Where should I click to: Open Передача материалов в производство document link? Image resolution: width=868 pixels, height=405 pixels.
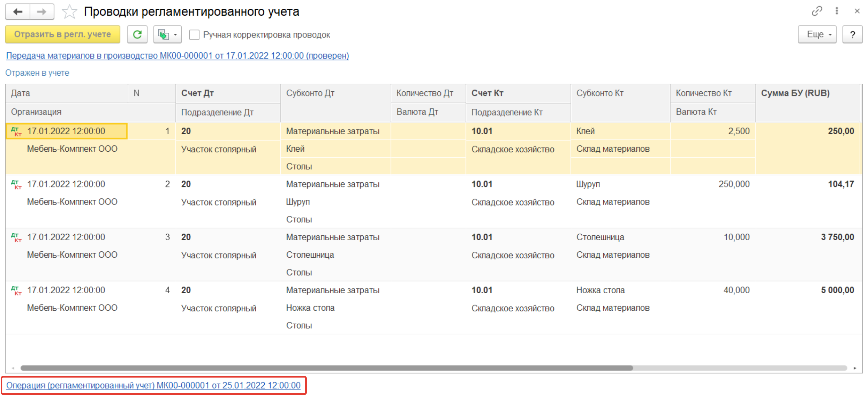coord(177,56)
